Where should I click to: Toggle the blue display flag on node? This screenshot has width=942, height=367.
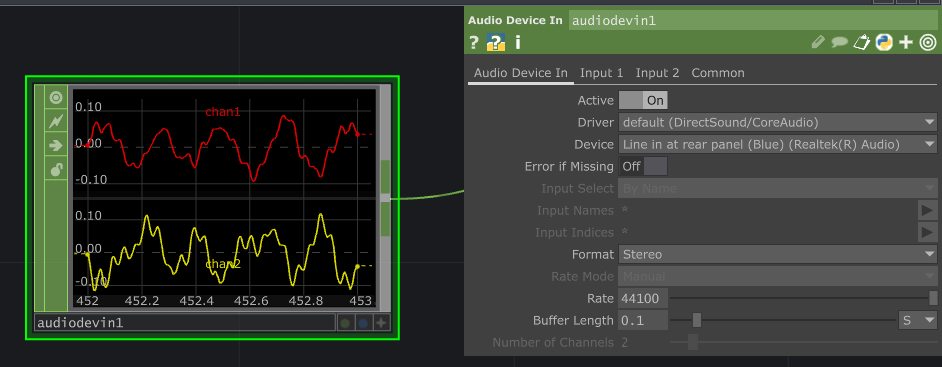coord(363,323)
